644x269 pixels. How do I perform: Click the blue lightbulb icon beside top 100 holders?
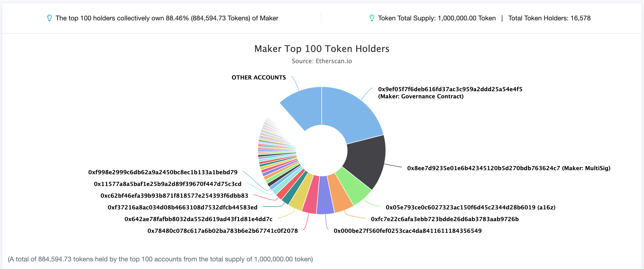tap(49, 18)
